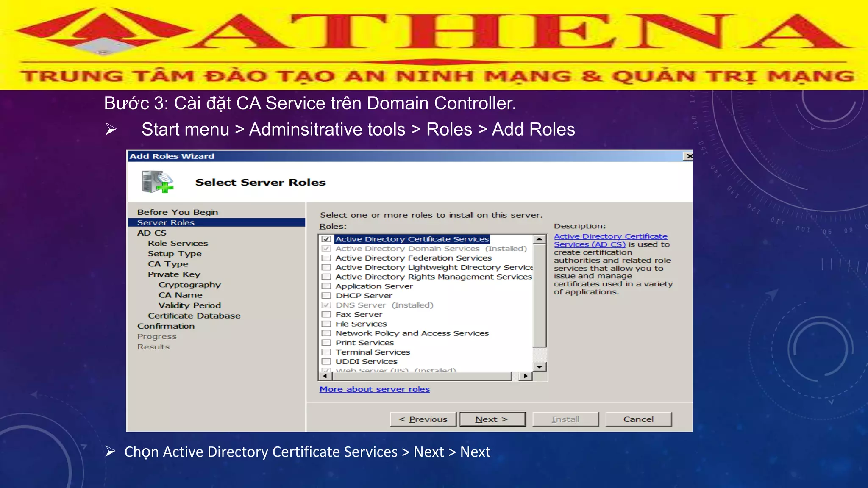The image size is (868, 488).
Task: Click the vertical scrollbar thumb in roles list
Action: [x=539, y=296]
